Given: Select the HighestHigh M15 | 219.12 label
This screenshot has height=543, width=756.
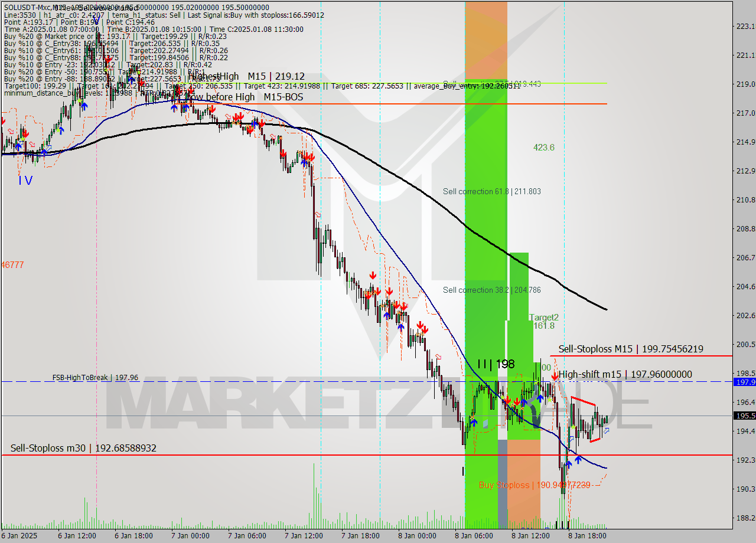Looking at the screenshot, I should 247,76.
